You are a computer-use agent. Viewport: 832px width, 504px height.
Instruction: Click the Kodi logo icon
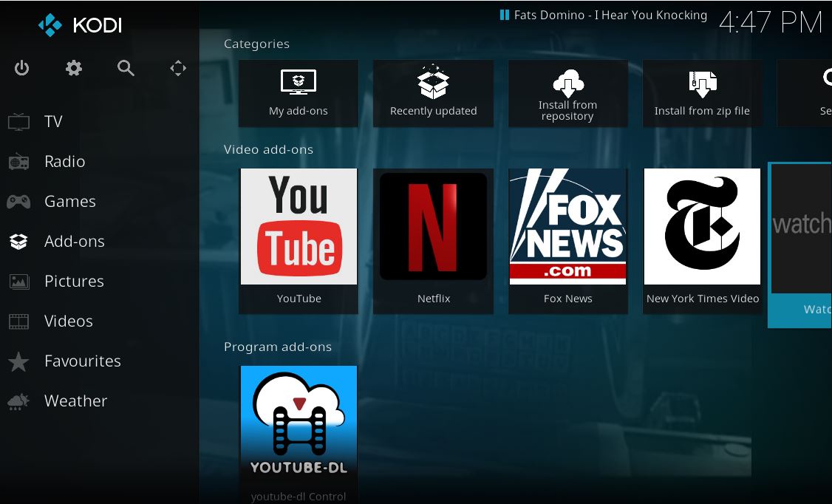coord(50,25)
